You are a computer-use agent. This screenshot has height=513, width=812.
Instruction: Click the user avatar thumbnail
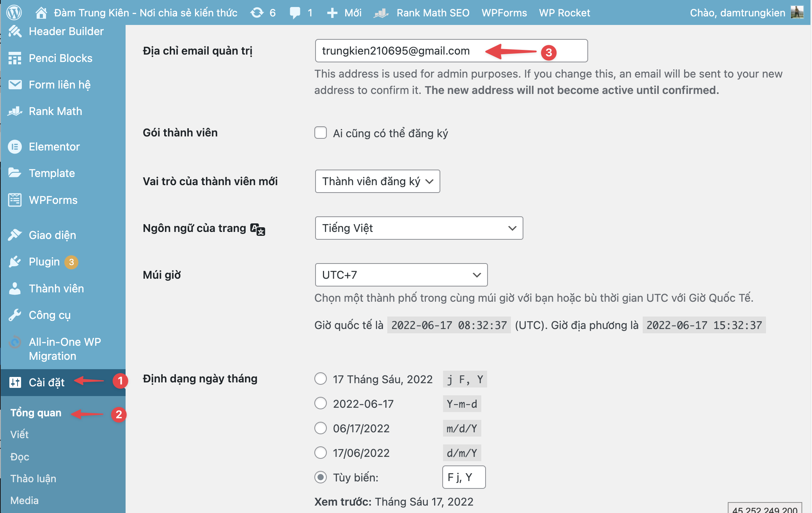coord(797,12)
